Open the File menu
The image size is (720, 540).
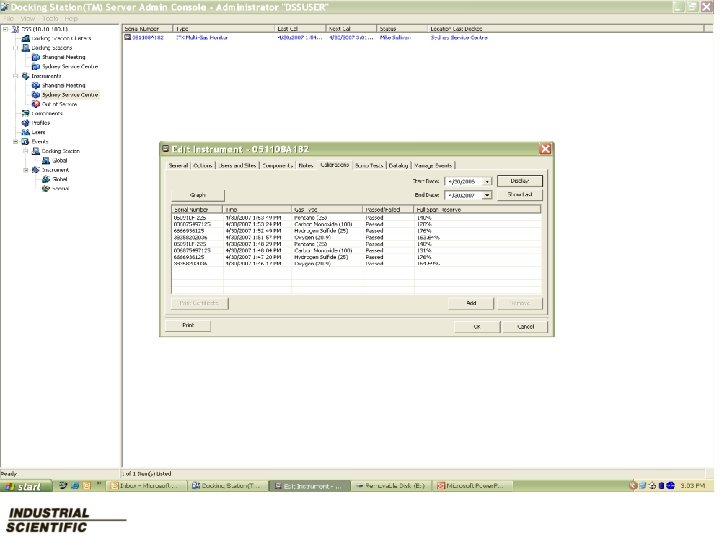9,19
